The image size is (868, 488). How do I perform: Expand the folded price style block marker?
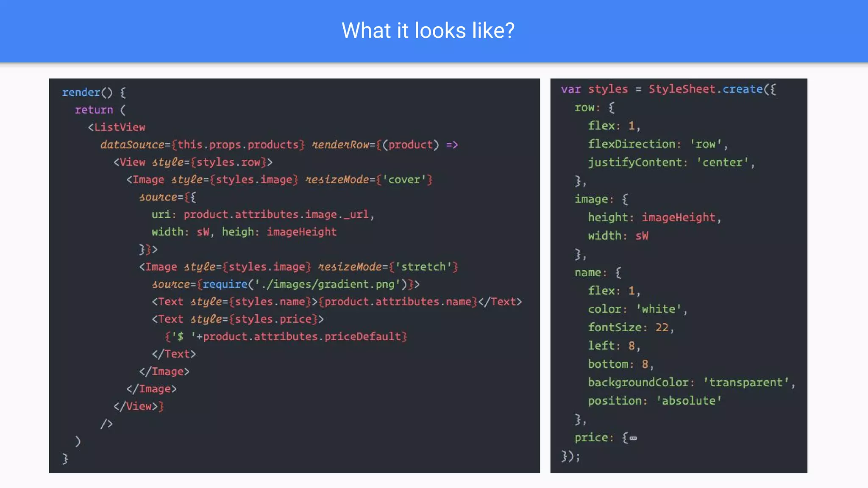point(633,438)
